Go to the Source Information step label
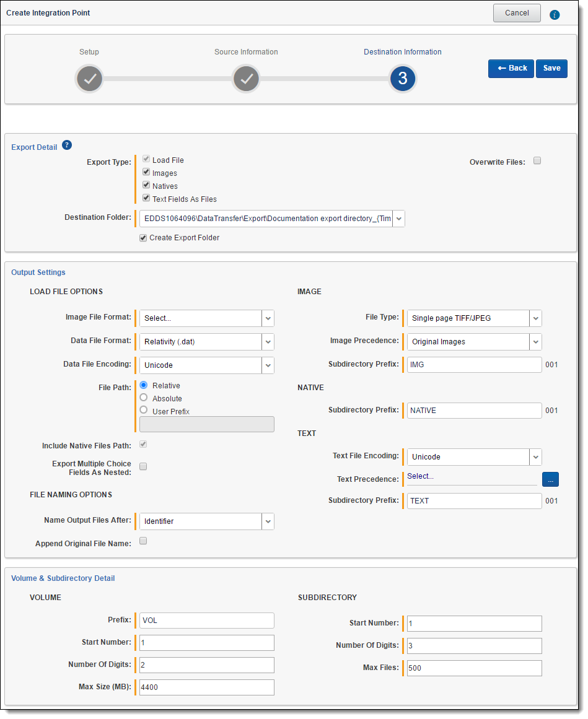 point(247,52)
